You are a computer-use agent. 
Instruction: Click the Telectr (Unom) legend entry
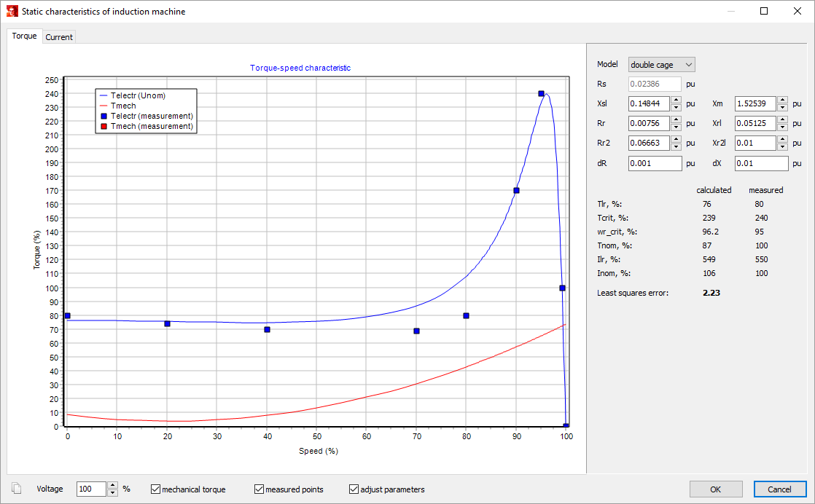(133, 95)
